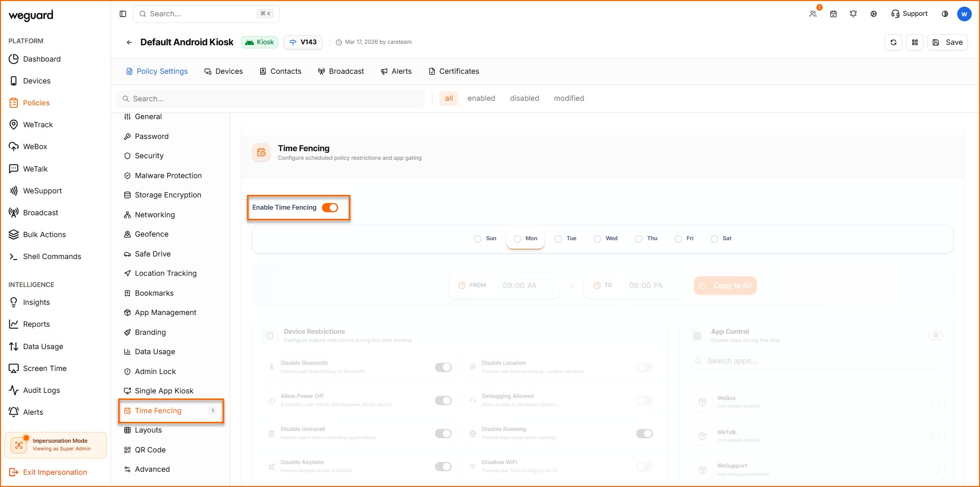Viewport: 980px width, 487px height.
Task: Turn off the Enable Time Fencing switch
Action: coord(330,208)
